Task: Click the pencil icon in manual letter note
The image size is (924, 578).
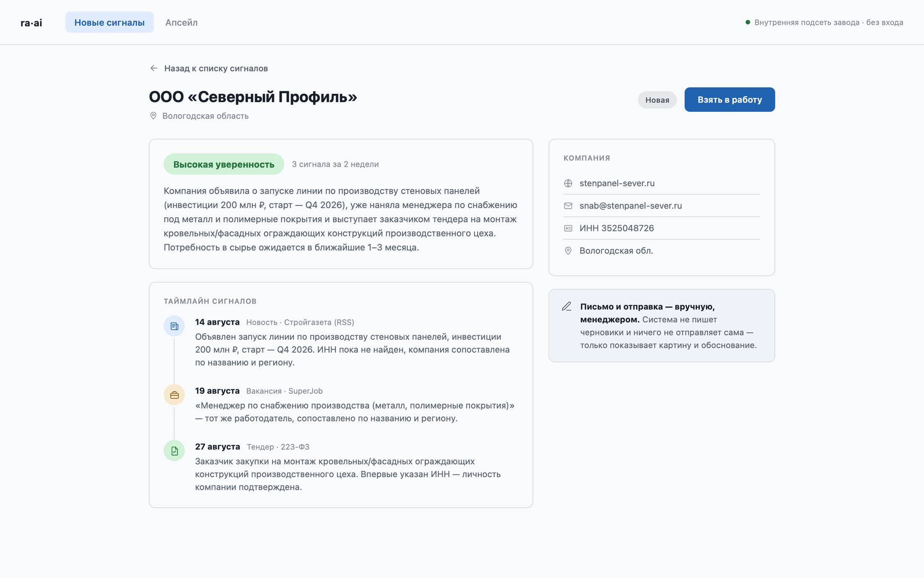Action: (x=567, y=306)
